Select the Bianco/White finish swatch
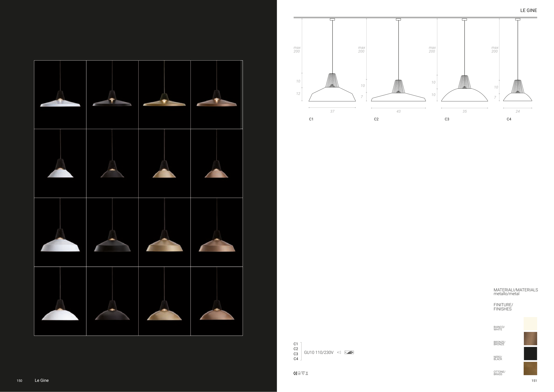 (530, 324)
